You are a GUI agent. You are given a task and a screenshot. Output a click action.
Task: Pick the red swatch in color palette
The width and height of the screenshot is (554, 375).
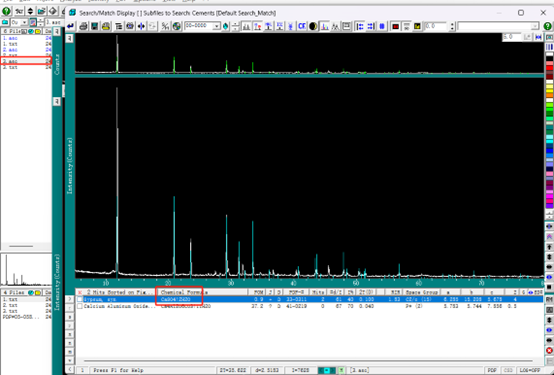click(549, 68)
